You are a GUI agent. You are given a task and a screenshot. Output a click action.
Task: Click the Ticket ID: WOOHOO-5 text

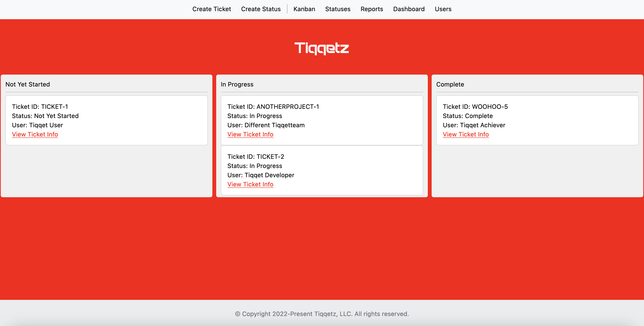click(475, 107)
